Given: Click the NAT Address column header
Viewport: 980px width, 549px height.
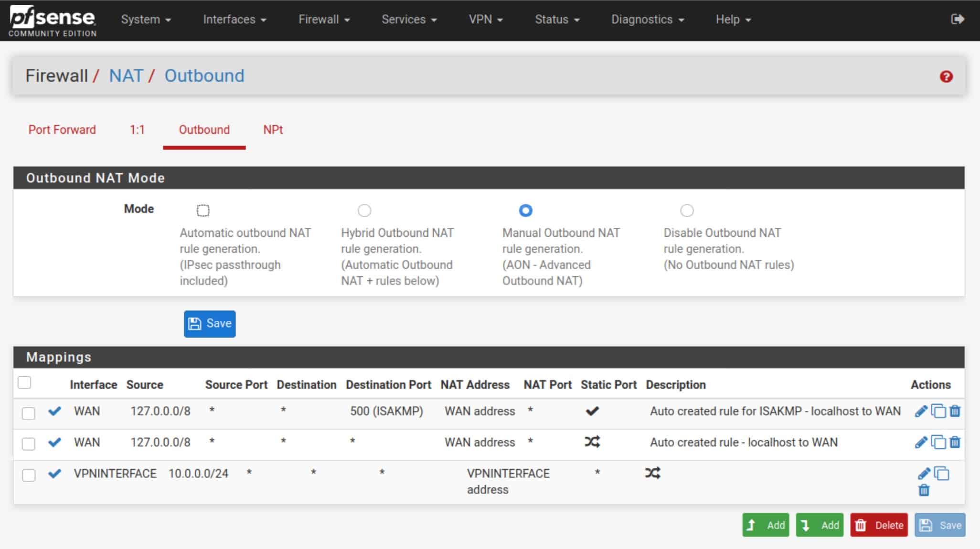Looking at the screenshot, I should (x=475, y=385).
